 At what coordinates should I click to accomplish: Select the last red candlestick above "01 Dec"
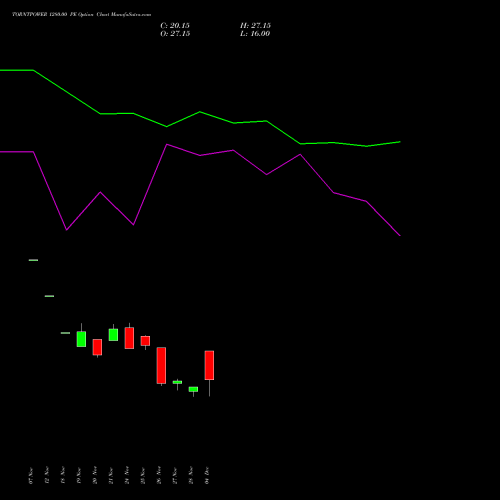point(209,365)
